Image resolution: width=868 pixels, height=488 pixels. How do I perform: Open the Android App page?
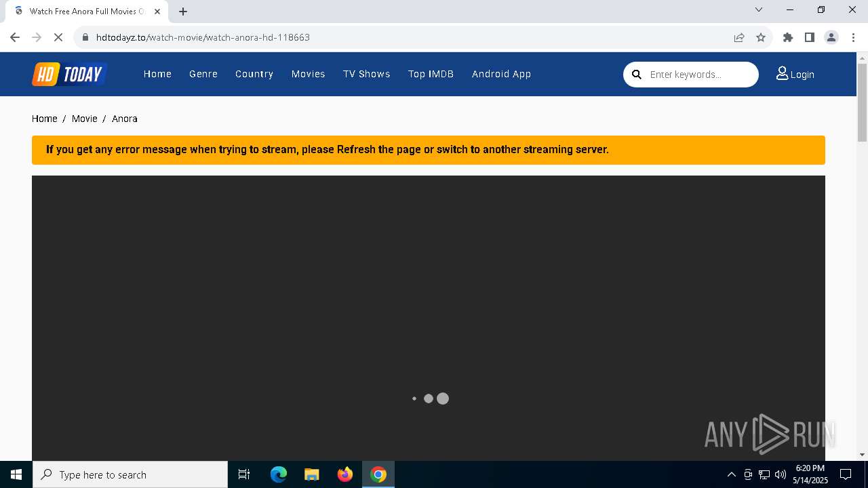click(501, 74)
